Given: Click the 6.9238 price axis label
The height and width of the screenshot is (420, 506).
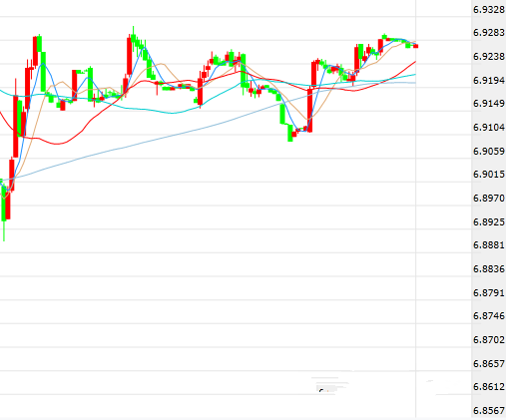Looking at the screenshot, I should click(x=489, y=56).
